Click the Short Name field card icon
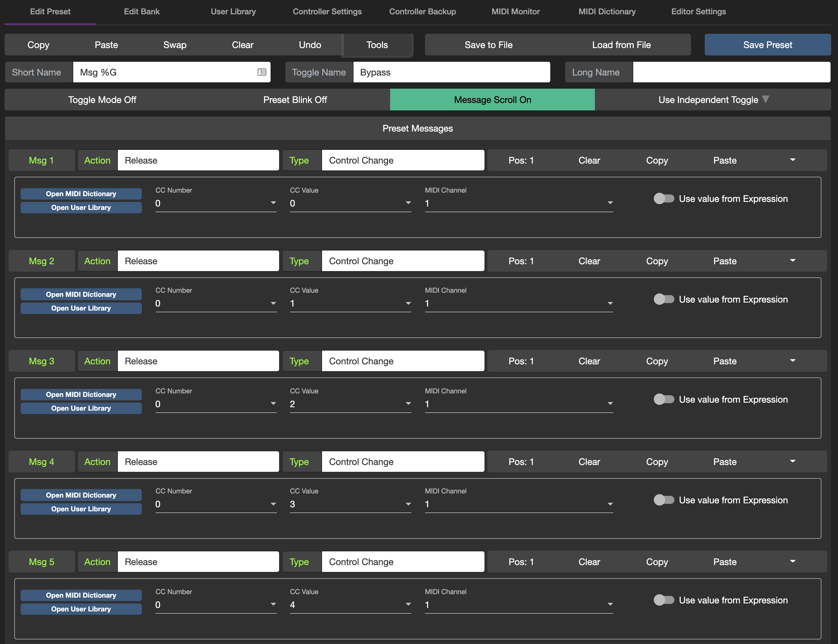 (262, 72)
